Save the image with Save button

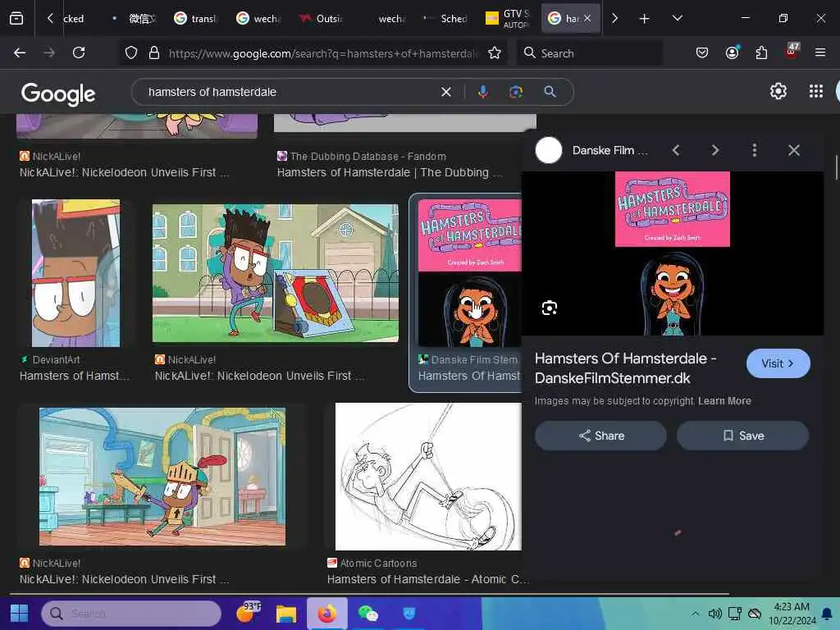pyautogui.click(x=742, y=436)
